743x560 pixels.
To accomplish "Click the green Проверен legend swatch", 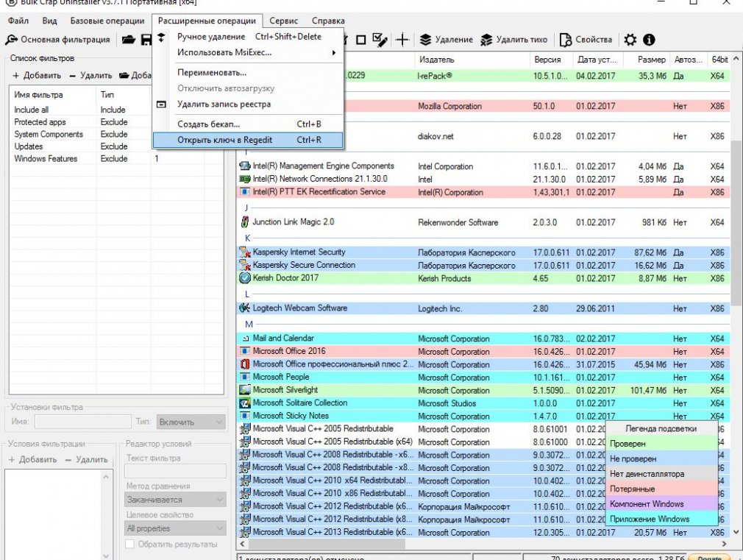I will click(662, 444).
